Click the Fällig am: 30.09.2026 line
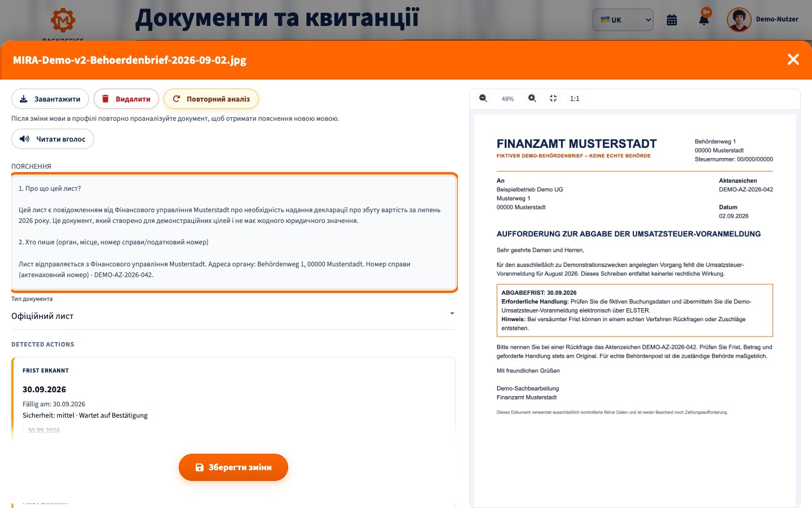Image resolution: width=812 pixels, height=508 pixels. click(x=54, y=404)
